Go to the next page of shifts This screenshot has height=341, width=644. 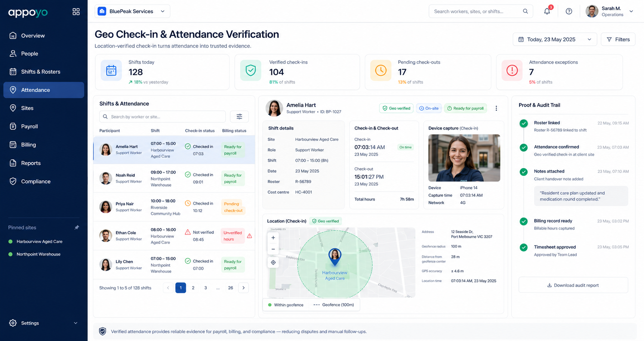pos(243,288)
